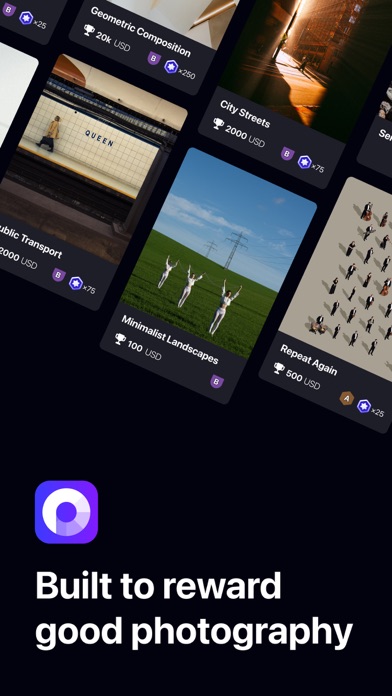Tap hexagon token icon on Geometric Composition
The image size is (392, 696).
(171, 67)
